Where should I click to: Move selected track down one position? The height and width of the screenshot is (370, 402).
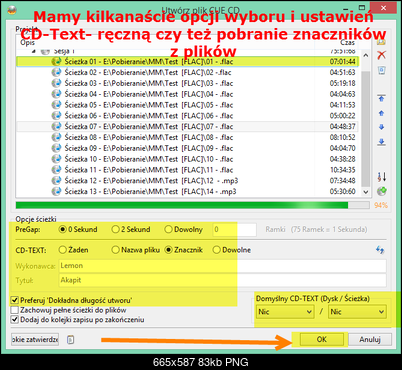382,127
